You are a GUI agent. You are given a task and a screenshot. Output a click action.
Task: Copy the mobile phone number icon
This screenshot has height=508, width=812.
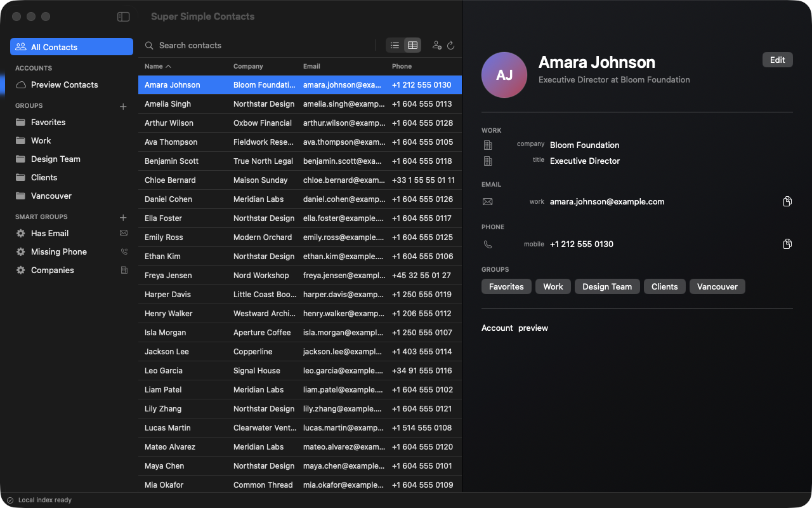(787, 244)
